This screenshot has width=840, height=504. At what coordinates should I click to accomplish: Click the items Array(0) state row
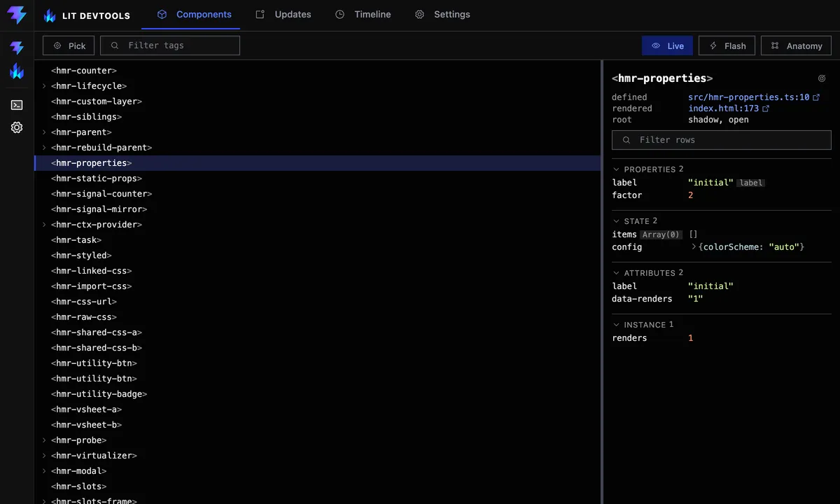click(722, 234)
